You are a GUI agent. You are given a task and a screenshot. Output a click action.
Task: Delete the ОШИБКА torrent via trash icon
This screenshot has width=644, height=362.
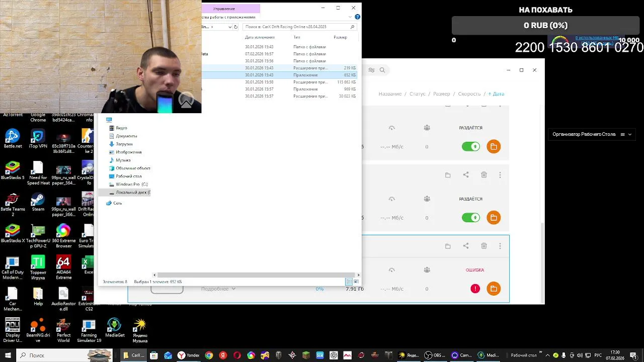coord(484,246)
